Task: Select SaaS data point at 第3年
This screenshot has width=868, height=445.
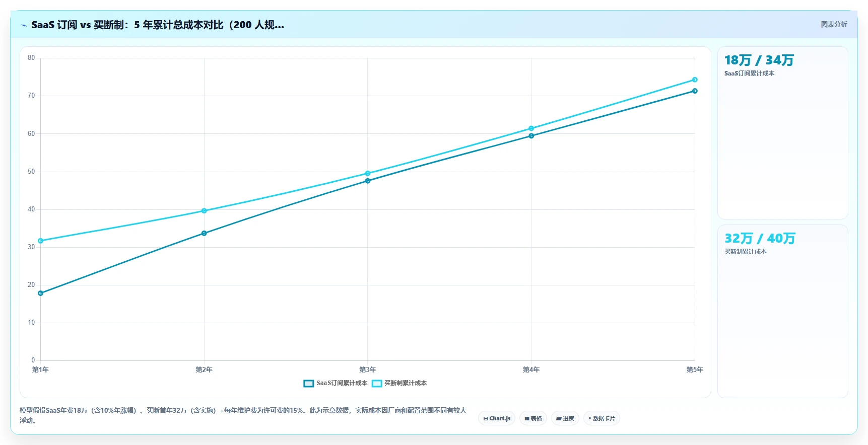Action: coord(368,181)
